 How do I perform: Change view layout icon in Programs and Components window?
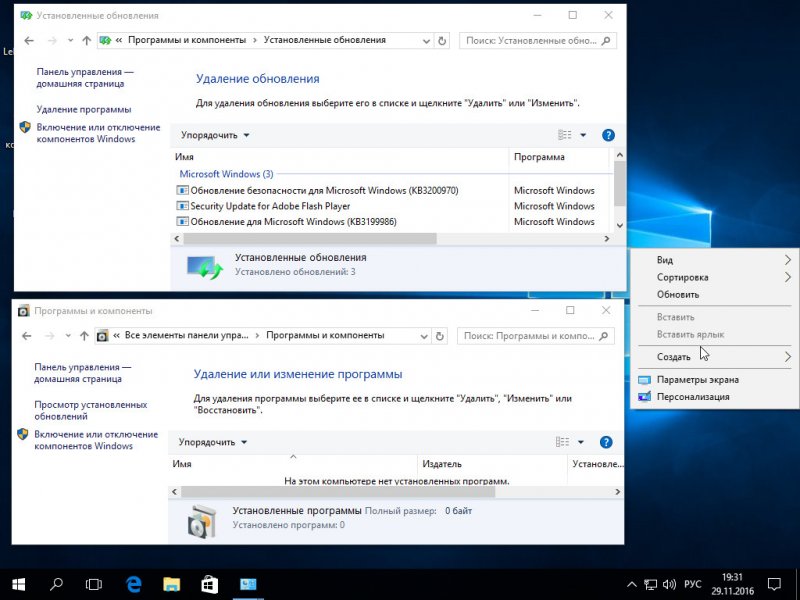(x=562, y=442)
